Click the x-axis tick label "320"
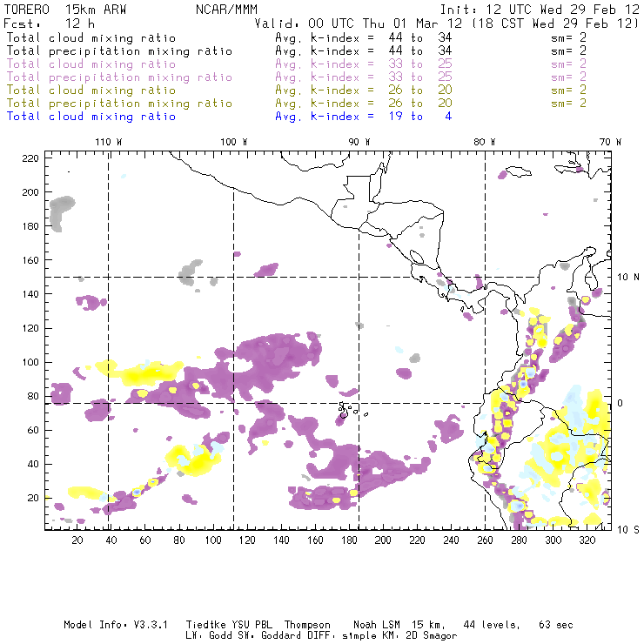644x644 pixels. click(587, 540)
